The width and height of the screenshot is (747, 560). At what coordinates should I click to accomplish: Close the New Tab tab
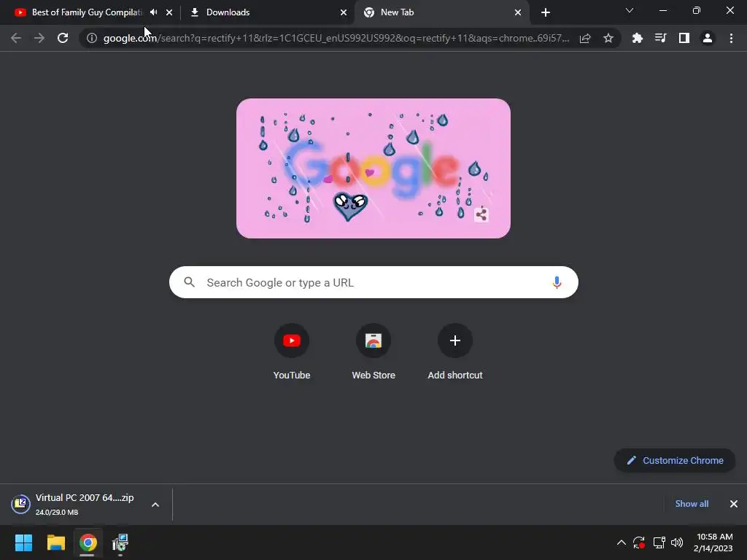(518, 12)
